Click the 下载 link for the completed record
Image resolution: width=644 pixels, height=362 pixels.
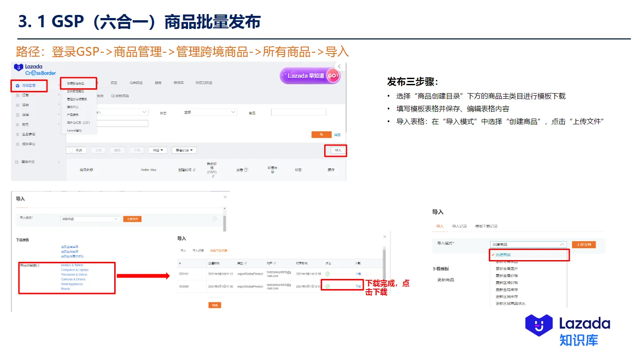tap(358, 286)
